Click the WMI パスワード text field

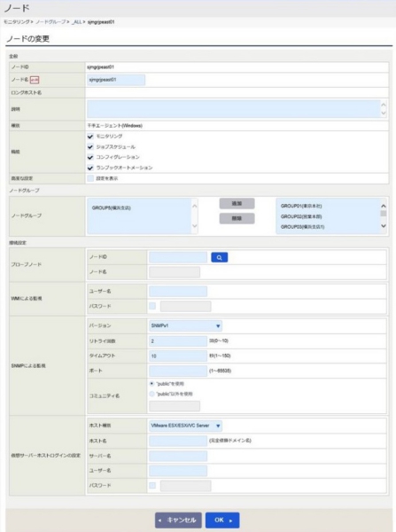coord(185,307)
